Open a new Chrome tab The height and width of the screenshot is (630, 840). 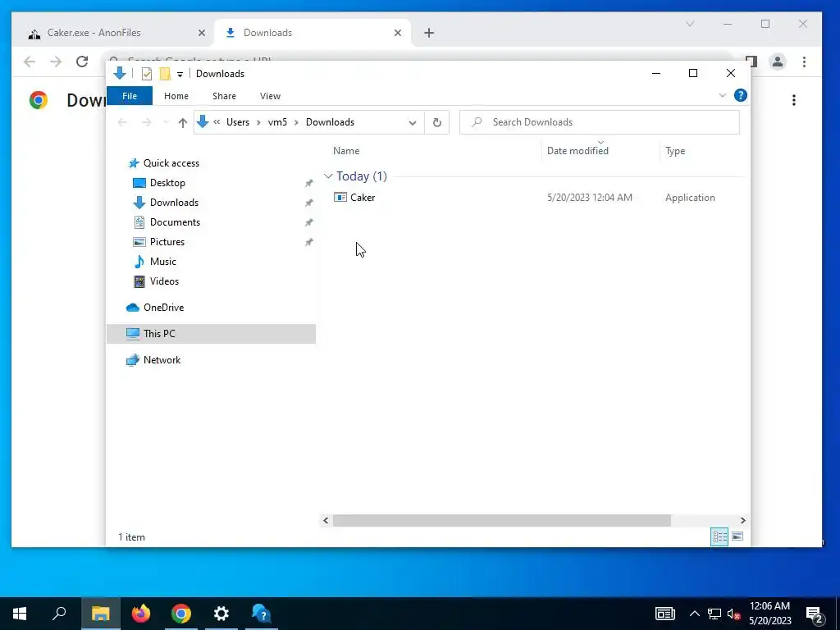[x=428, y=33]
